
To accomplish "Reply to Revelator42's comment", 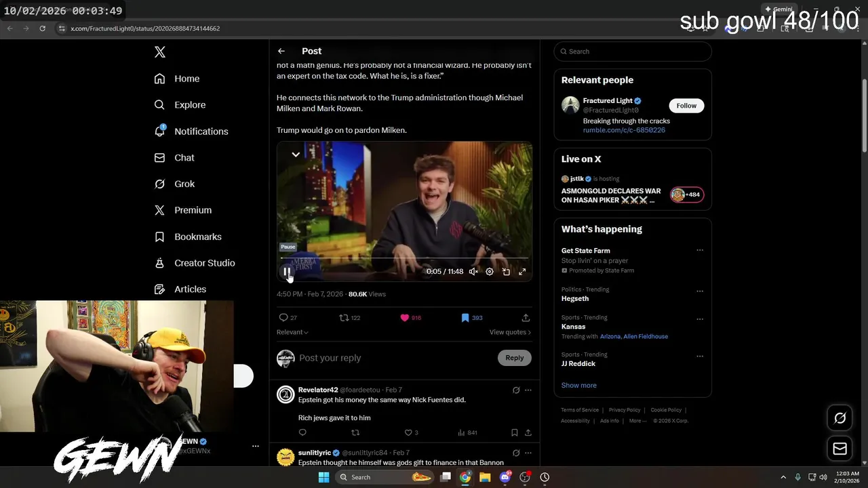I will (302, 432).
